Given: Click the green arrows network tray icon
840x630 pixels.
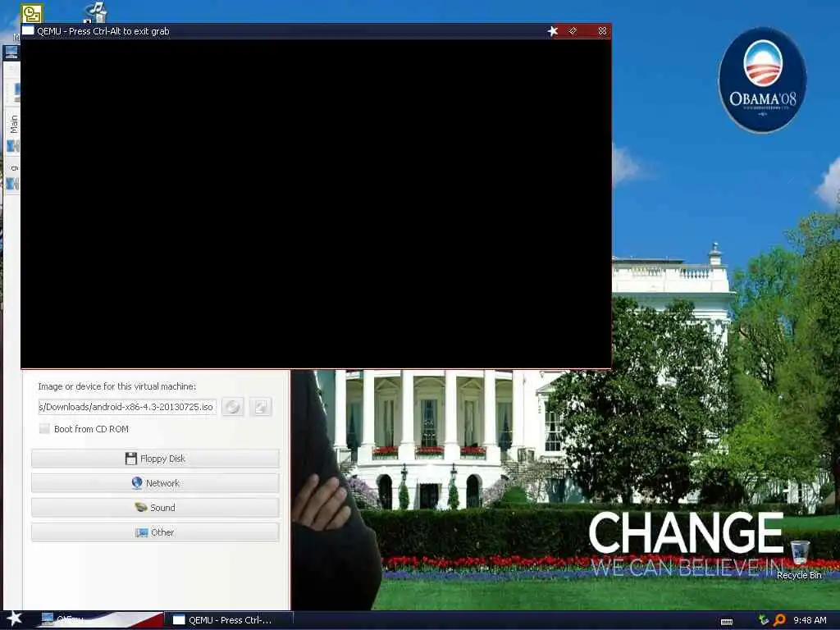Looking at the screenshot, I should 764,620.
